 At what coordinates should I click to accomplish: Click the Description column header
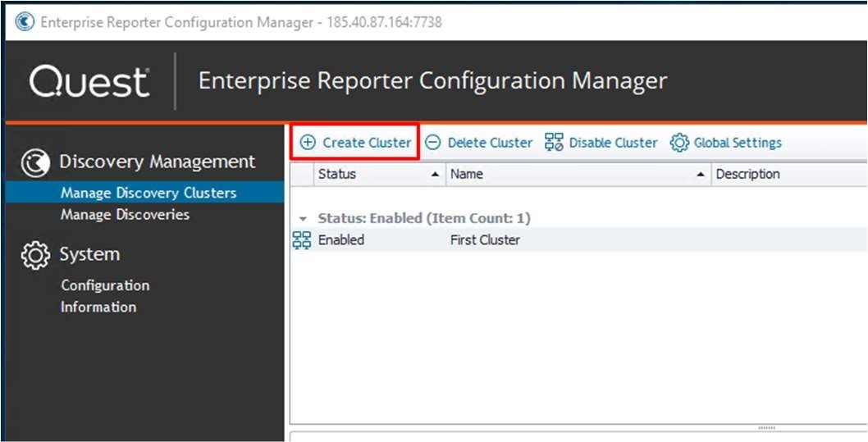[x=789, y=174]
